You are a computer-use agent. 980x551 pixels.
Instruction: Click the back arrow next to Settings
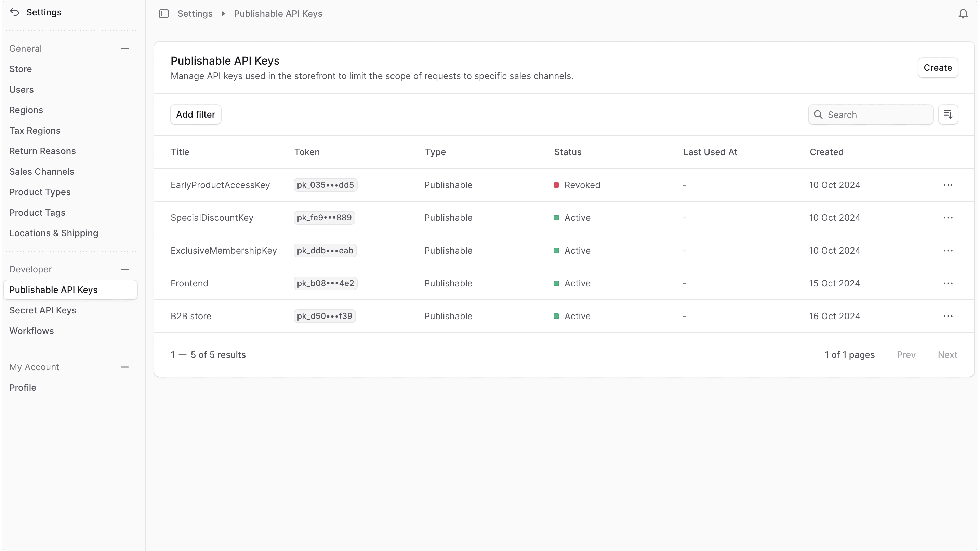tap(14, 12)
